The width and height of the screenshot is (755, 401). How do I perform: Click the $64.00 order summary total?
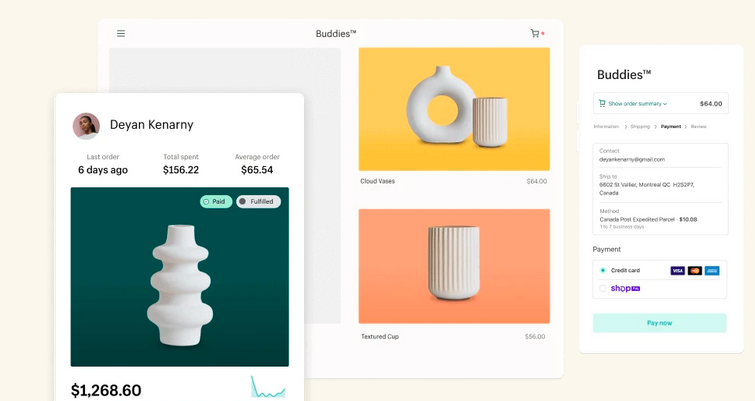tap(711, 103)
